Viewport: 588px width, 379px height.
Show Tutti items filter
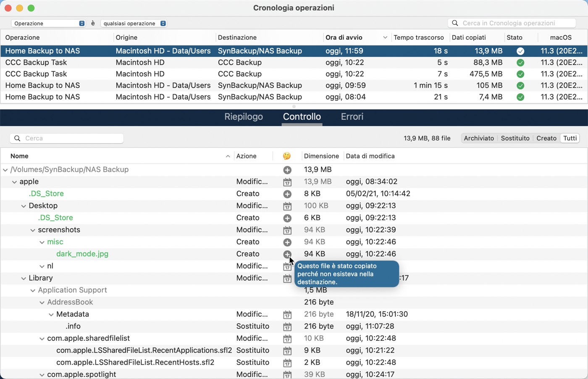click(570, 138)
